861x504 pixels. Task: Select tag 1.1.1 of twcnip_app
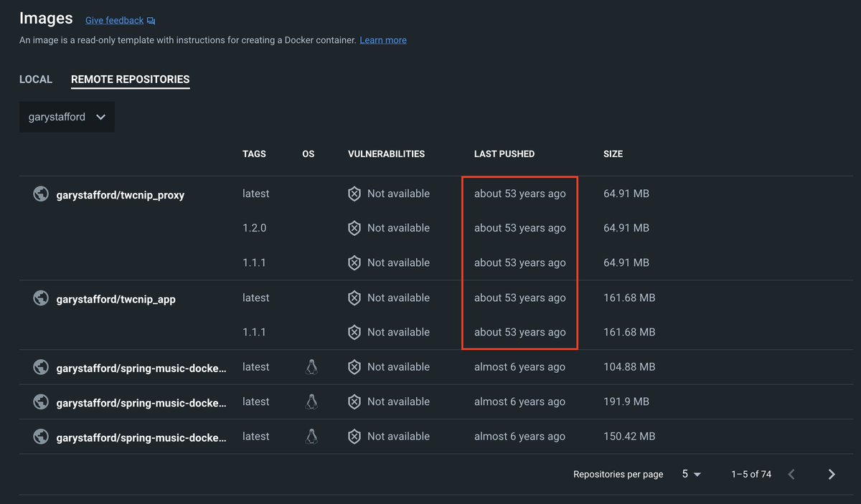click(254, 332)
